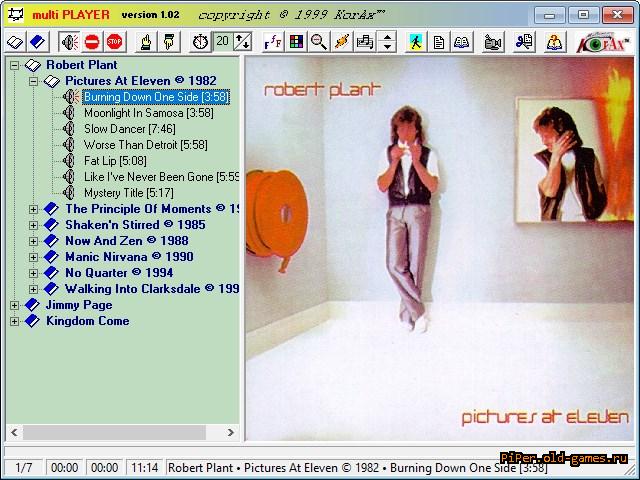This screenshot has width=640, height=480.
Task: Collapse the Robert Plant artist node
Action: point(14,65)
